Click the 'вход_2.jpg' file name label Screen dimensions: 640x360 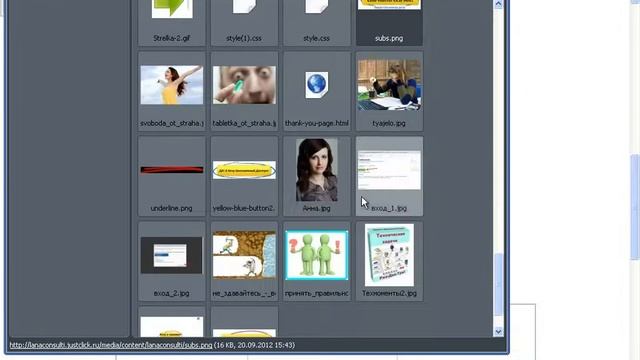click(x=171, y=293)
